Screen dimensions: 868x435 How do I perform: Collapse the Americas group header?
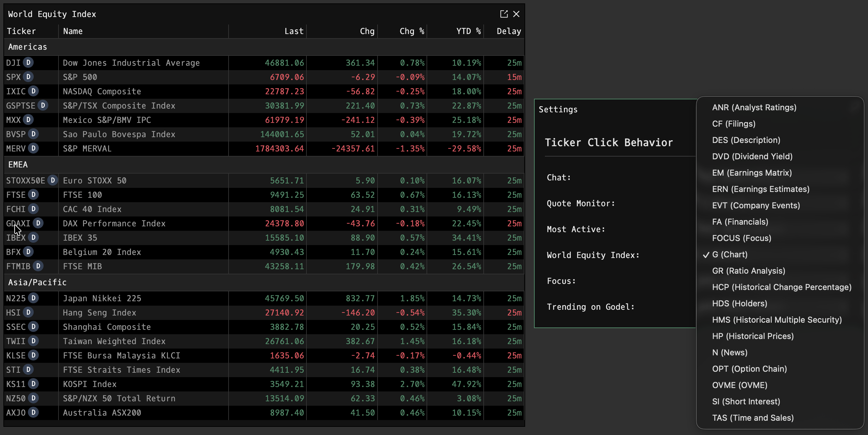pos(264,47)
